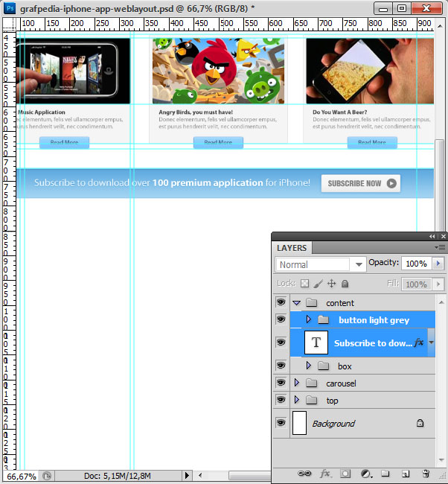Click the horizontal scrollbar left arrow
This screenshot has width=448, height=484.
coord(200,475)
